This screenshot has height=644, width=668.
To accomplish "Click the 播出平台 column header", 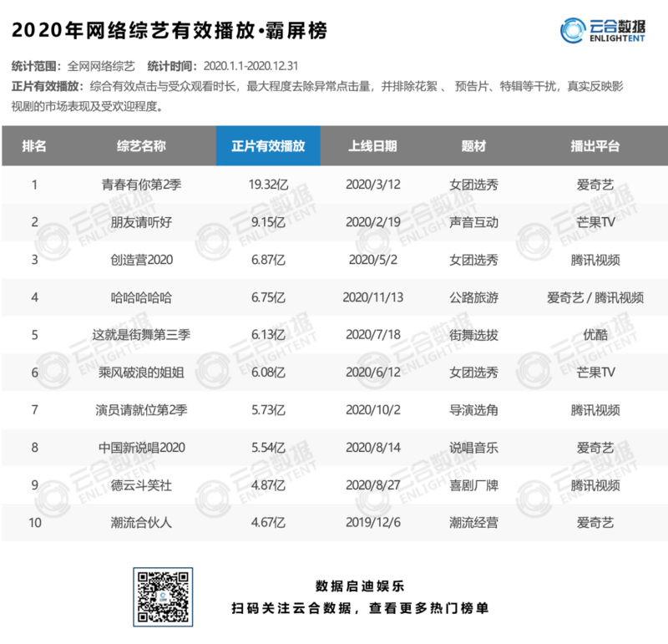I will pyautogui.click(x=595, y=146).
